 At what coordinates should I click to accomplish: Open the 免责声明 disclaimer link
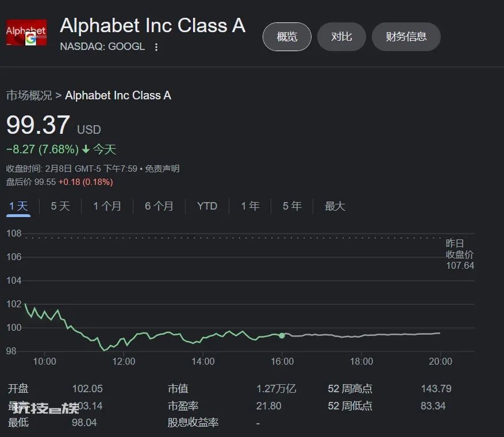(162, 169)
